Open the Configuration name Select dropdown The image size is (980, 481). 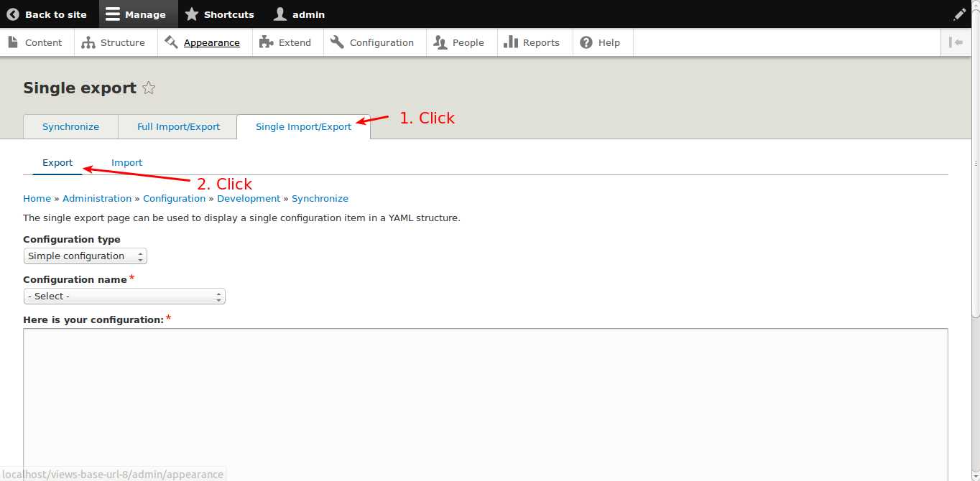[x=124, y=296]
